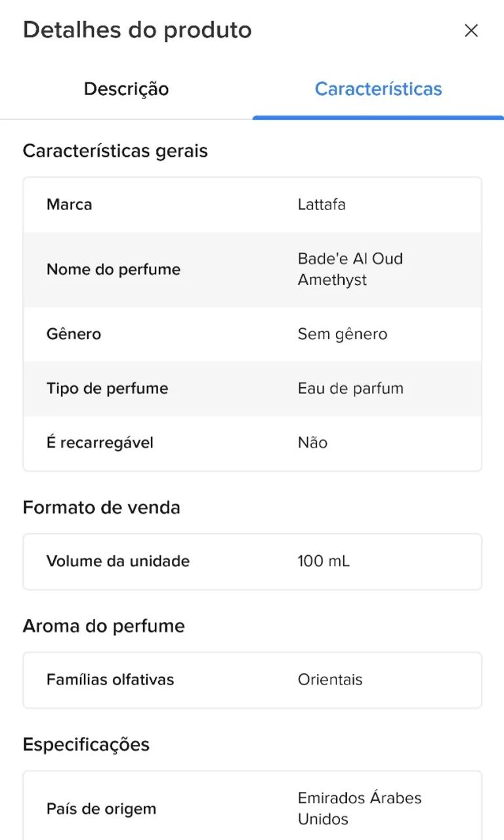Image resolution: width=504 pixels, height=840 pixels.
Task: Select the 100 mL value
Action: [324, 561]
